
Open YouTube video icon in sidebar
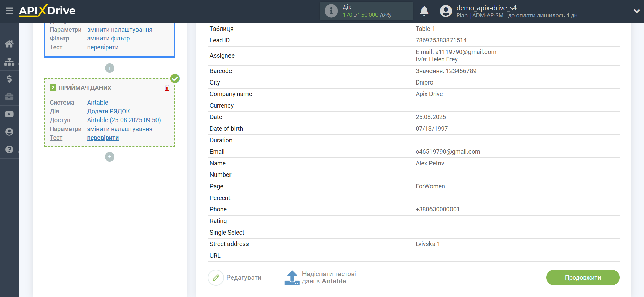point(9,114)
